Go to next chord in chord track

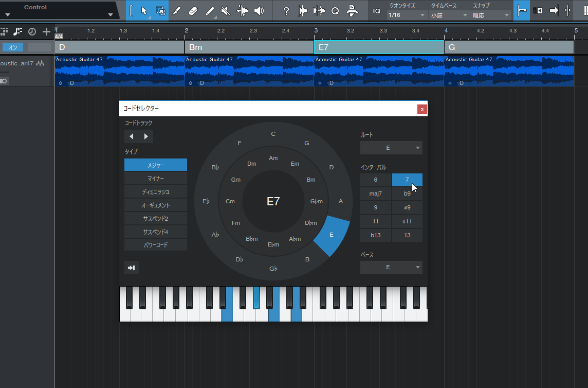[146, 136]
